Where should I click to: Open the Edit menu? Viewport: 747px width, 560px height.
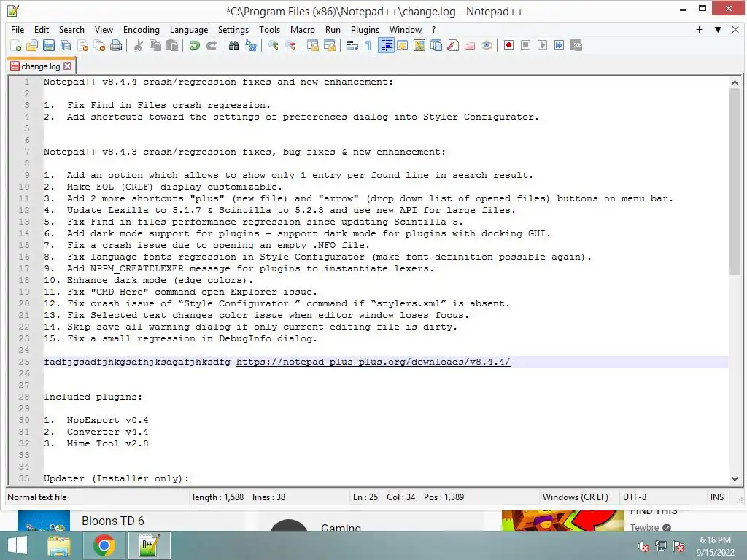[x=42, y=29]
